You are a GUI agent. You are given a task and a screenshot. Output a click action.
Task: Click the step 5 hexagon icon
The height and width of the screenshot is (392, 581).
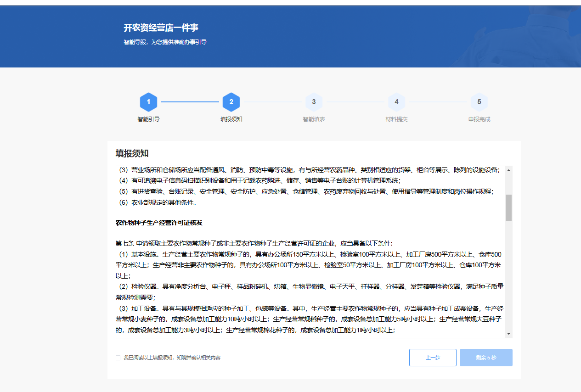coord(479,102)
